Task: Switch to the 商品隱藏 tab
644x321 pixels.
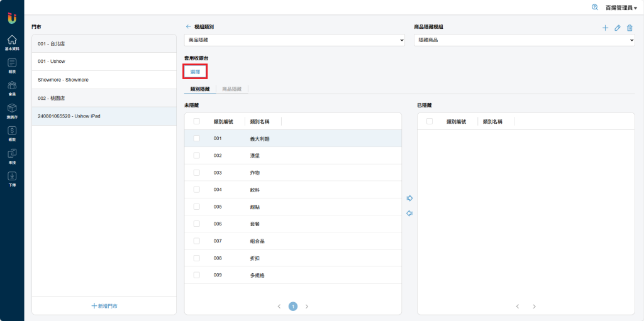Action: (235, 89)
